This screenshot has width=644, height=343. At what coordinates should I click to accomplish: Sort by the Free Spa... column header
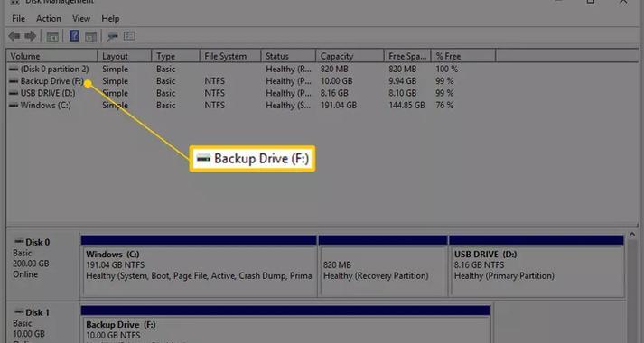point(407,56)
